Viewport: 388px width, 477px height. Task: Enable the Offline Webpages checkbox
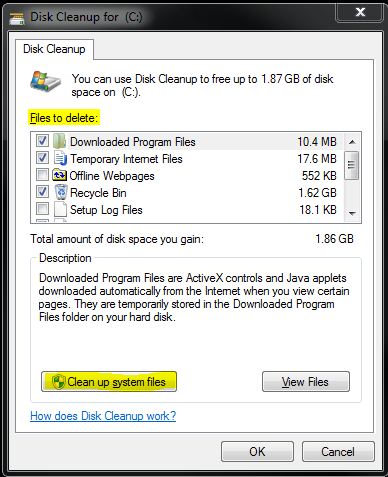(x=42, y=175)
